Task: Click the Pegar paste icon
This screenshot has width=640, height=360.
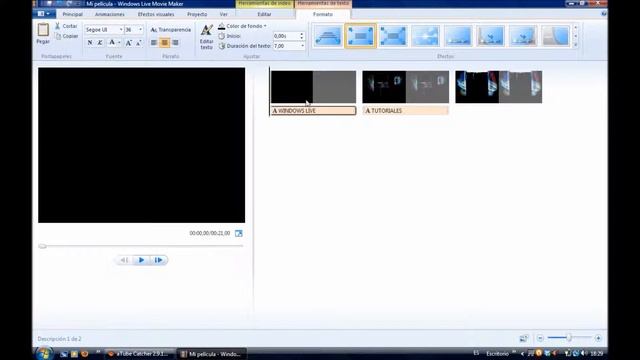Action: tap(43, 30)
